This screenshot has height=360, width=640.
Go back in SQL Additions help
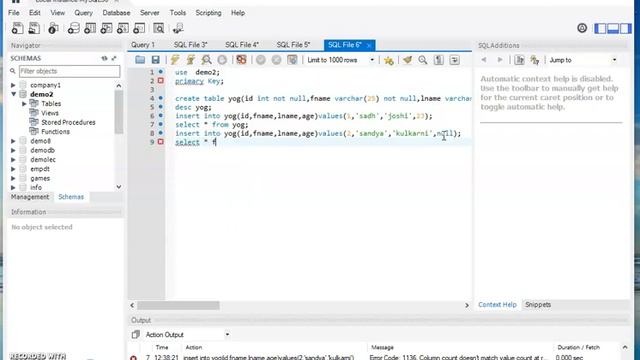tap(484, 60)
